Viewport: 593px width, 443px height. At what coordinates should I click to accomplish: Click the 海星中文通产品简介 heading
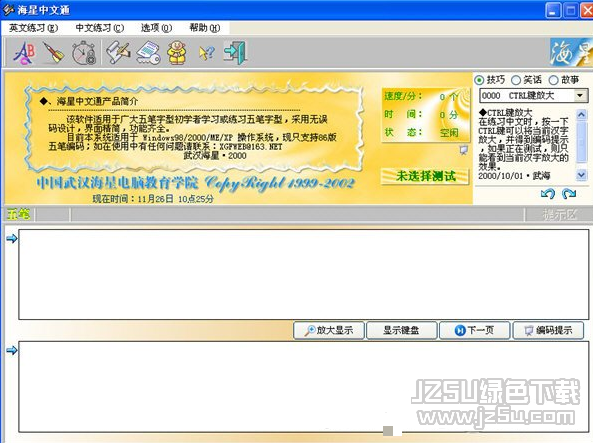tap(98, 101)
